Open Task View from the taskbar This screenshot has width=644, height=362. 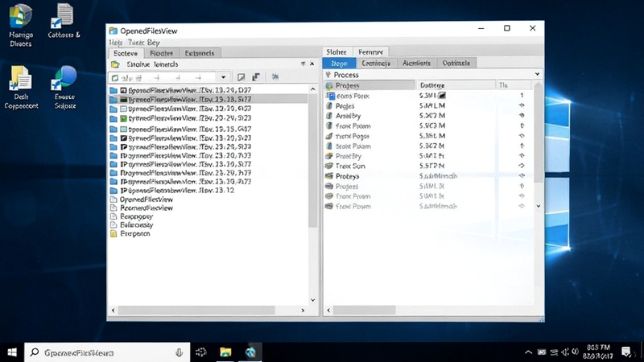[x=201, y=352]
